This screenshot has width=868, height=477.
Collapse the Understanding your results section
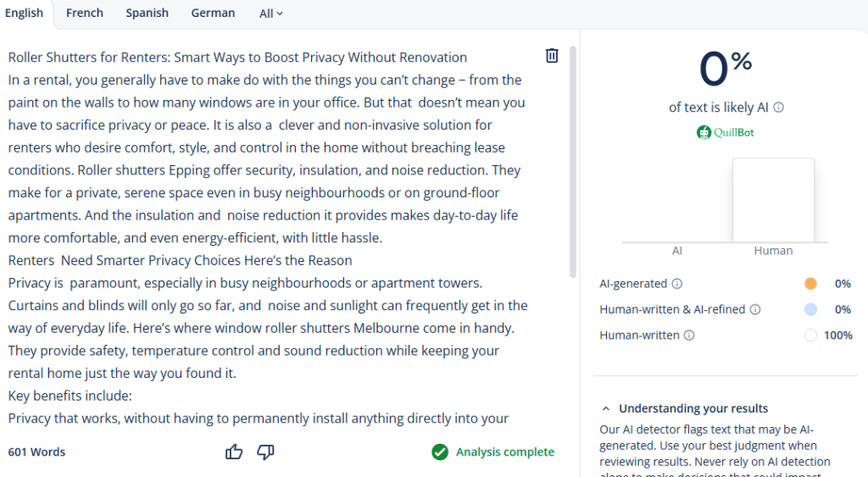[x=605, y=408]
